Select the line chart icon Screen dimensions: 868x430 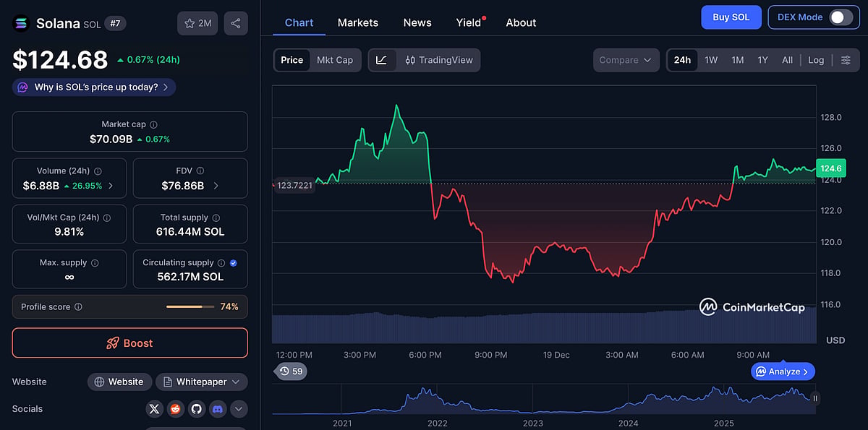tap(381, 60)
